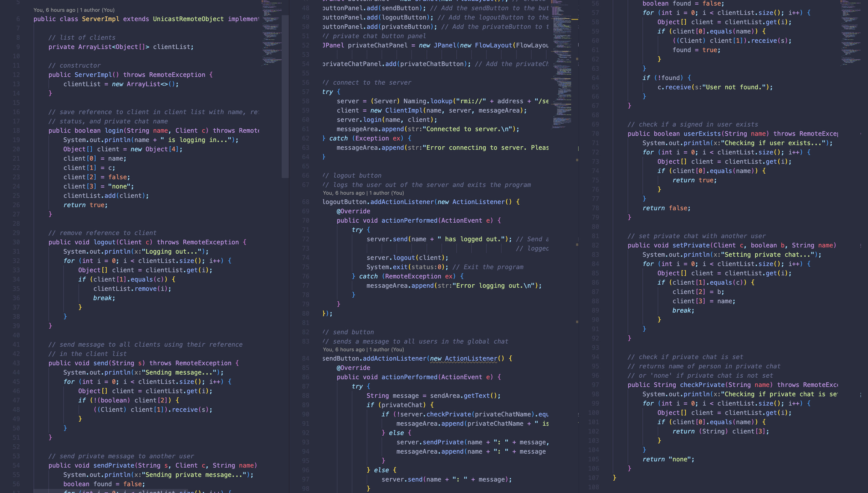This screenshot has height=493, width=868.
Task: Click line number 70 next to userExists method
Action: tap(595, 134)
